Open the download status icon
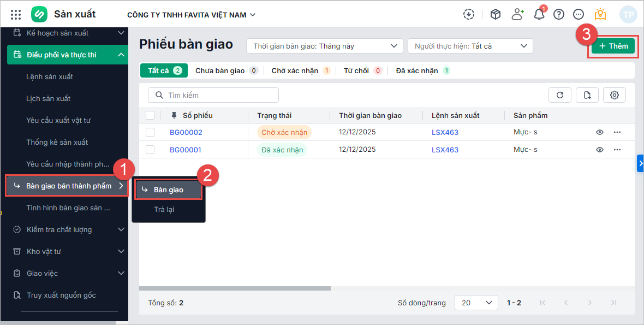Viewport: 644px width, 325px height. [468, 14]
